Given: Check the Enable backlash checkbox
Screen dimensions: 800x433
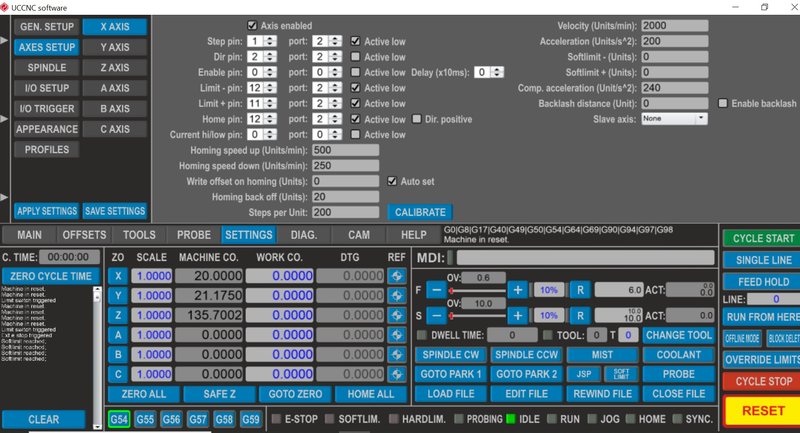Looking at the screenshot, I should pos(722,104).
